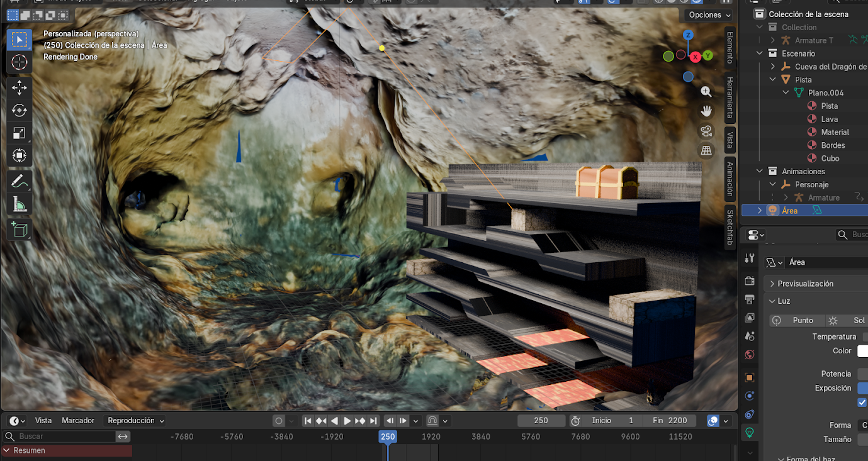Select the Rotate tool
The width and height of the screenshot is (868, 461).
(19, 110)
